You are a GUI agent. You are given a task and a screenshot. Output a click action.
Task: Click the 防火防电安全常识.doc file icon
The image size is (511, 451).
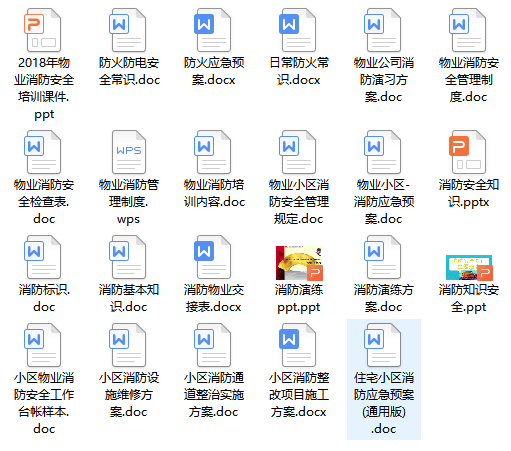[x=128, y=30]
